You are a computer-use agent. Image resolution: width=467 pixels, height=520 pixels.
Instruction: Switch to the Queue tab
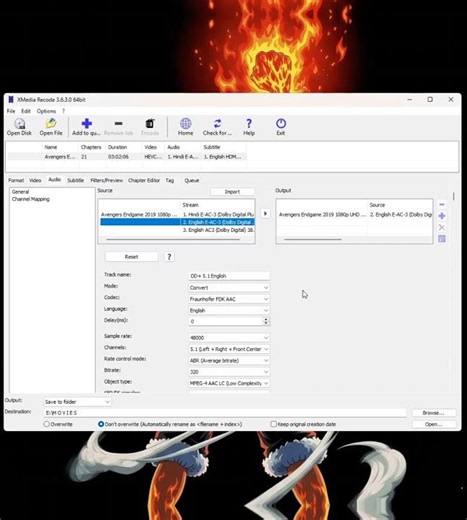tap(192, 180)
